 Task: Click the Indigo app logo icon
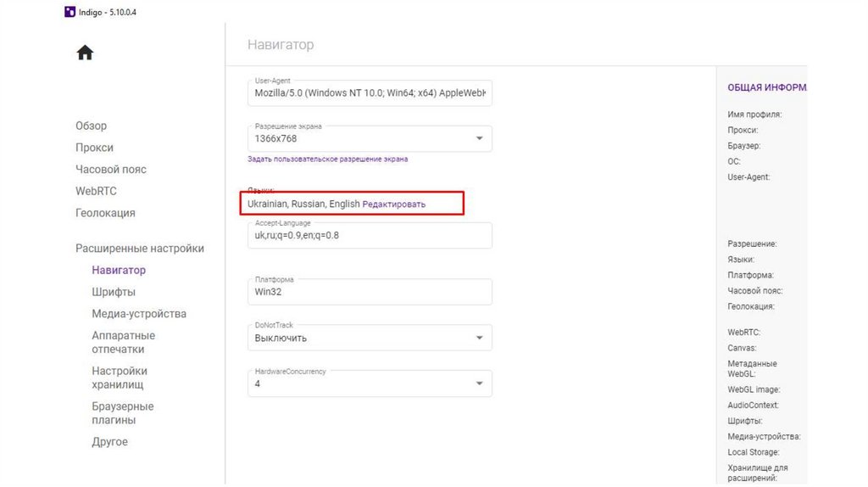pyautogui.click(x=69, y=12)
